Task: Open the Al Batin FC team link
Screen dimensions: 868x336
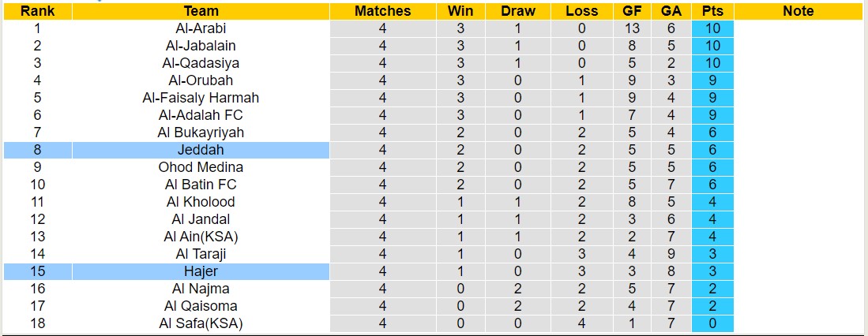Action: click(x=201, y=185)
